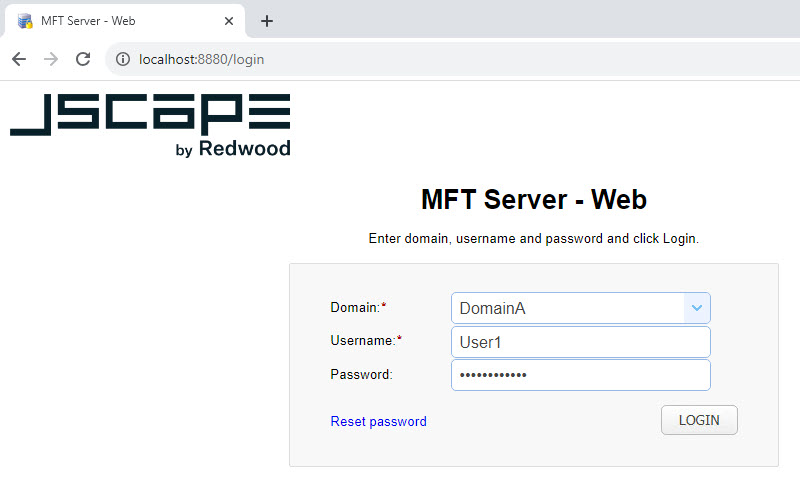Click the 'Enter domain, username and password' instruction text
Screen dimensions: 800x478
[x=534, y=238]
